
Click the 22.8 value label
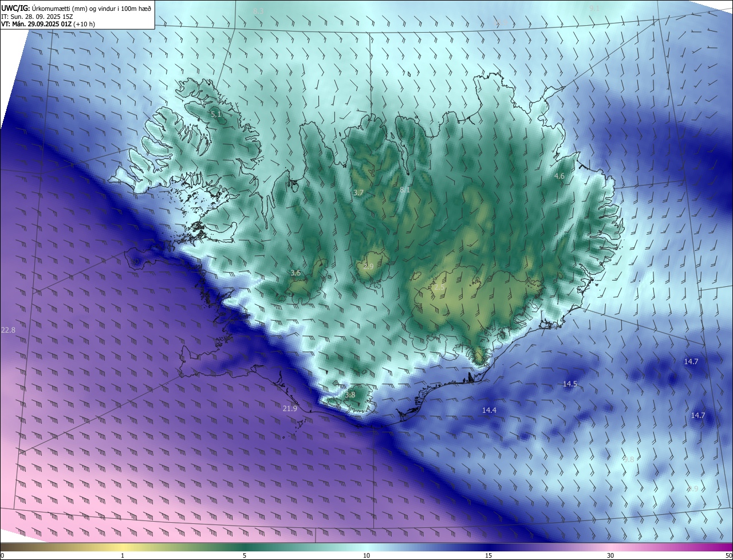(9, 330)
